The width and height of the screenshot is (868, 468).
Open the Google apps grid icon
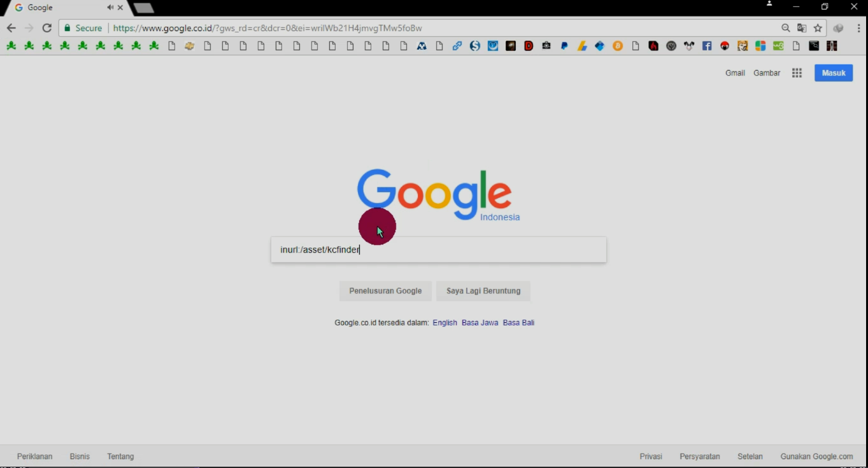(797, 73)
